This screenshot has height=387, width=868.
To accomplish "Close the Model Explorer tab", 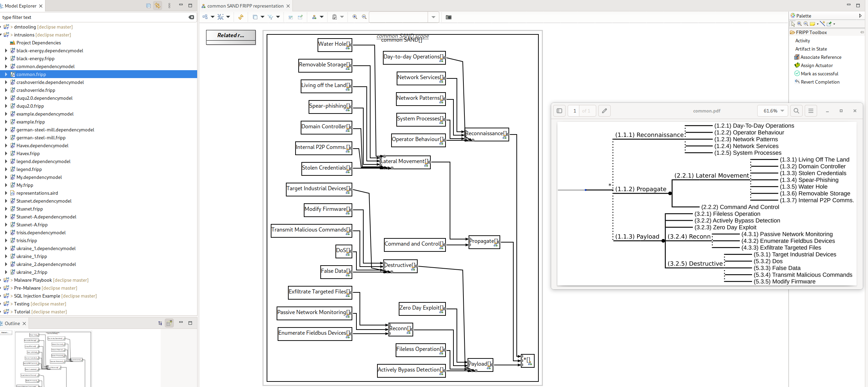I will [x=41, y=6].
